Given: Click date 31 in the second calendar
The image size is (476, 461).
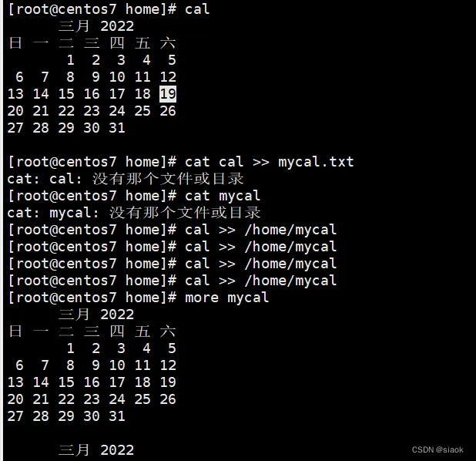Looking at the screenshot, I should [x=117, y=416].
